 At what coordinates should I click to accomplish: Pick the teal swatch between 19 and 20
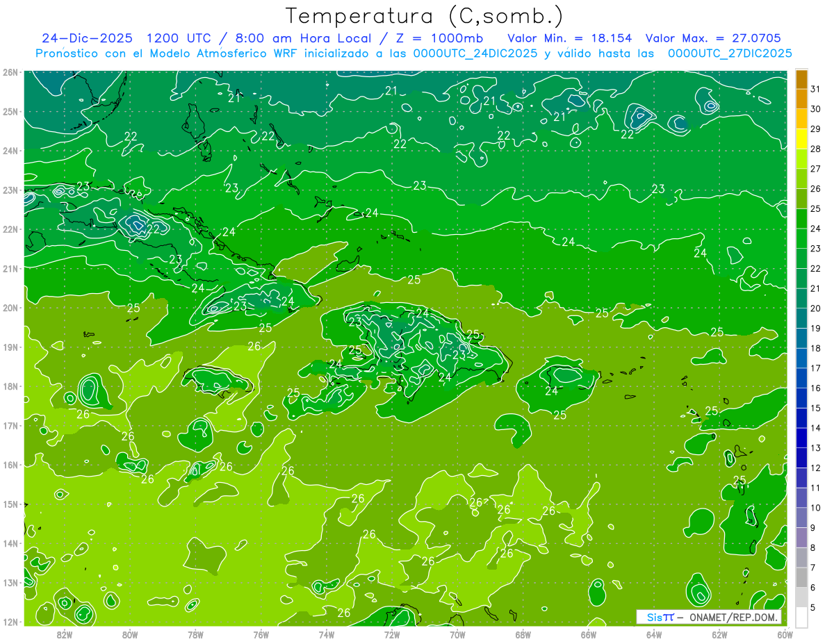[x=802, y=318]
